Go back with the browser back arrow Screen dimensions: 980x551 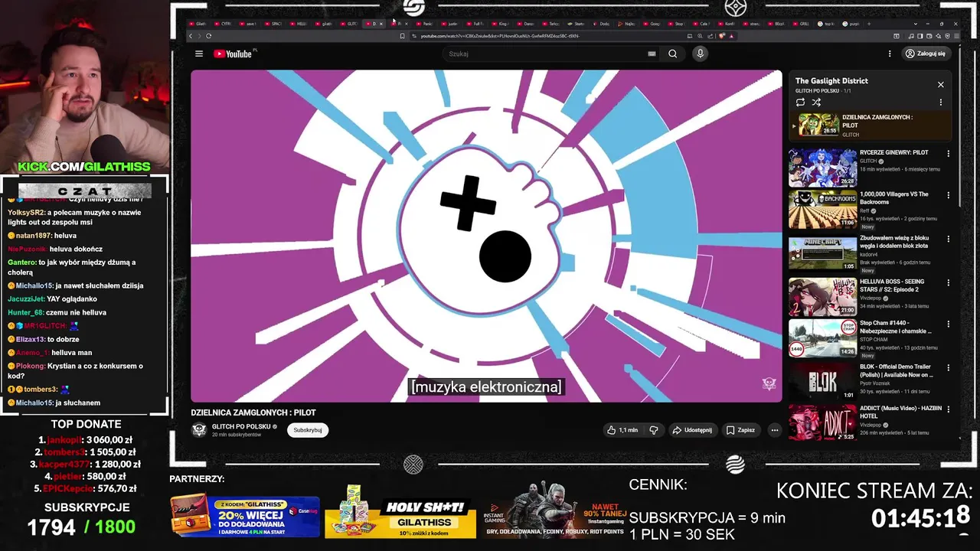pyautogui.click(x=191, y=36)
